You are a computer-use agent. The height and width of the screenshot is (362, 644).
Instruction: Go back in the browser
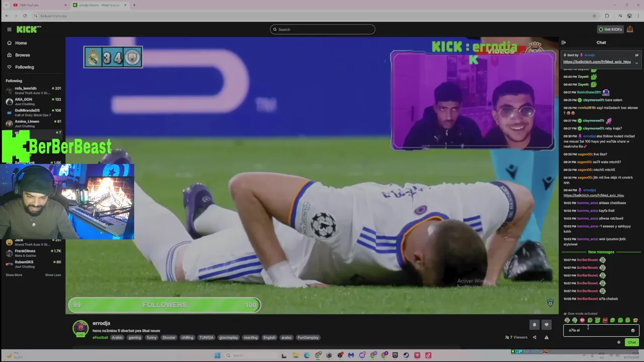coord(7,16)
